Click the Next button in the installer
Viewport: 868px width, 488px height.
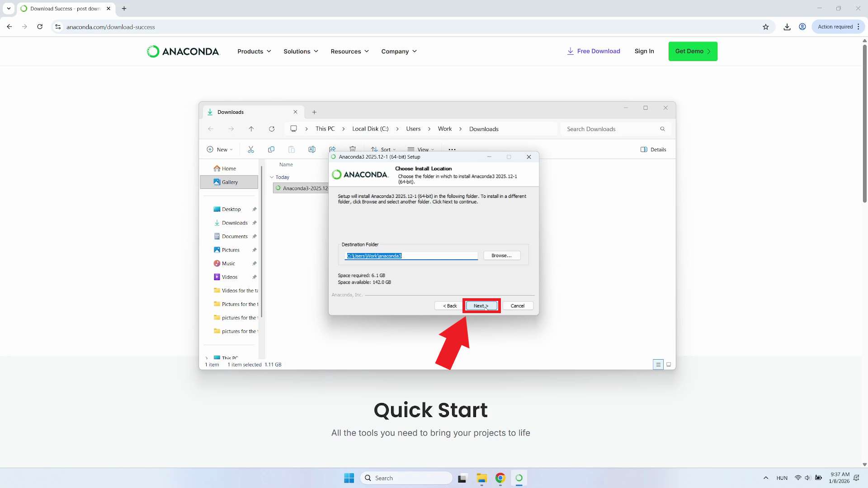click(x=481, y=306)
